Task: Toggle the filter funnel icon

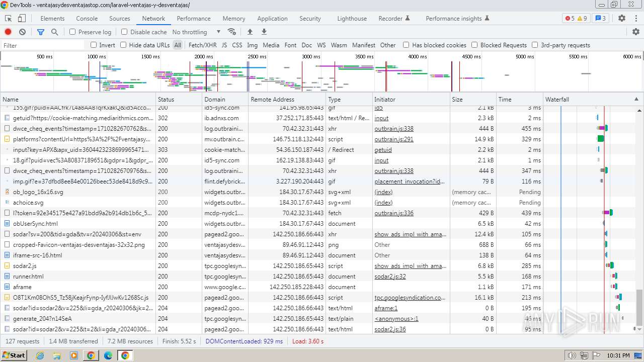Action: 41,32
